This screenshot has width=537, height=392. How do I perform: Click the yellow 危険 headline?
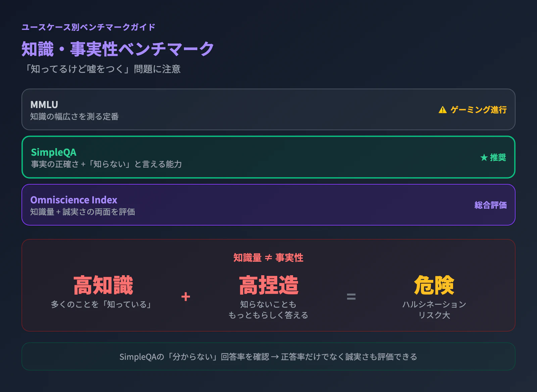[434, 285]
